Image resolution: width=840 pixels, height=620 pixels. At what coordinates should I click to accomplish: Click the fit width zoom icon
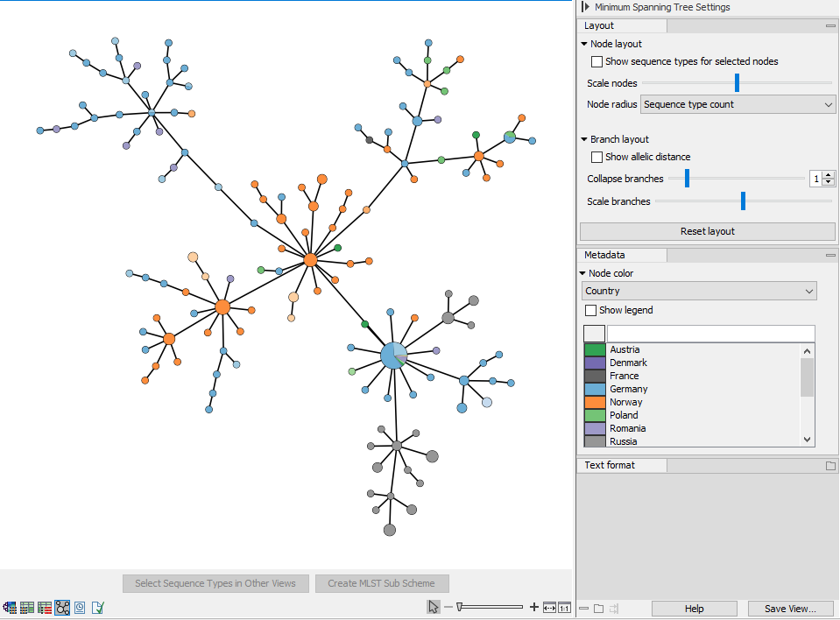549,607
